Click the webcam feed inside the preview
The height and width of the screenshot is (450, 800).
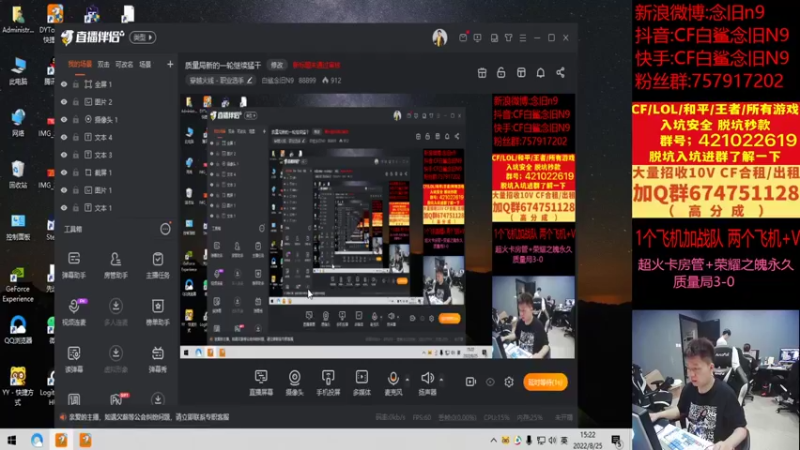(x=533, y=317)
